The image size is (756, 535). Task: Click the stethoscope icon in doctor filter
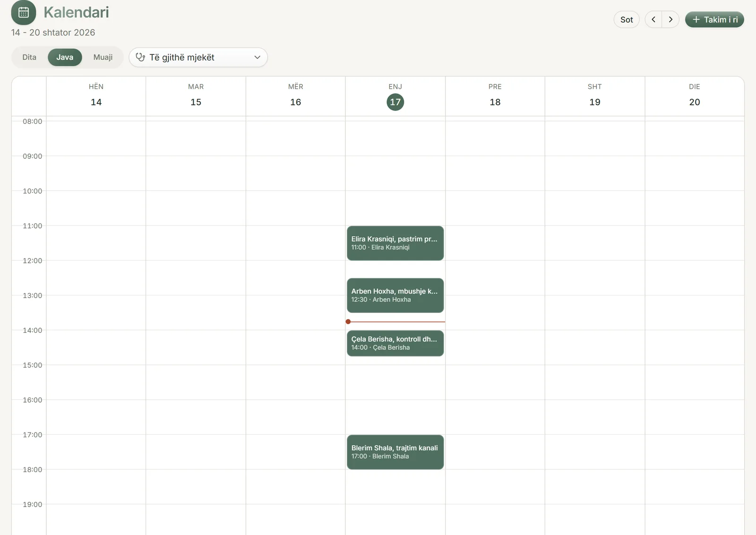pos(140,57)
